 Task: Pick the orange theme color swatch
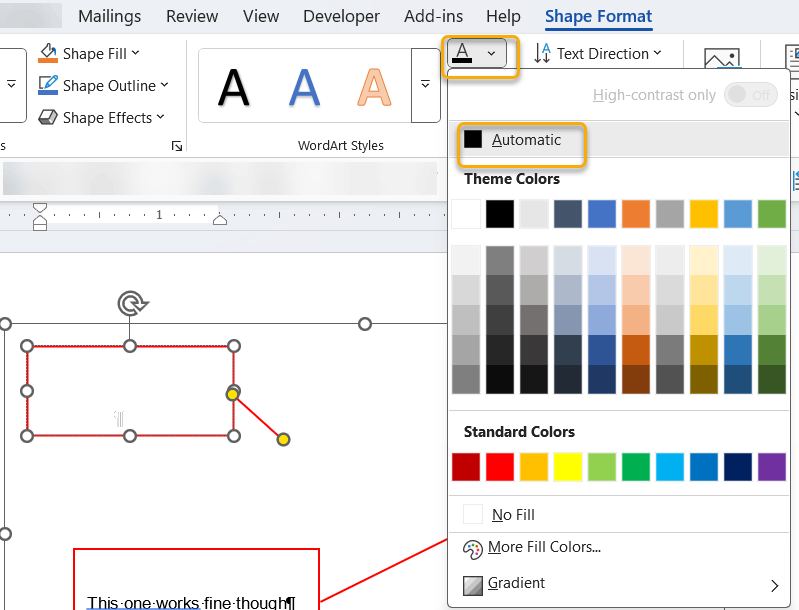pos(636,214)
